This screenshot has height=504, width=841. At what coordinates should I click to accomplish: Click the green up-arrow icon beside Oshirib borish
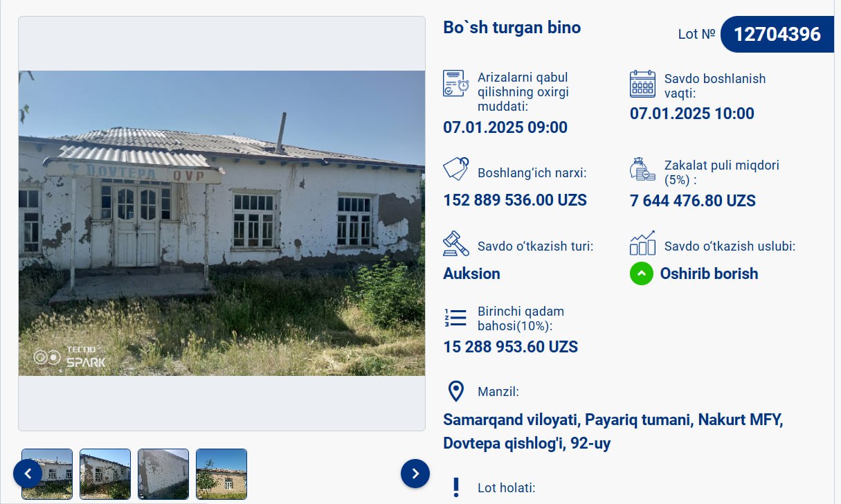642,273
